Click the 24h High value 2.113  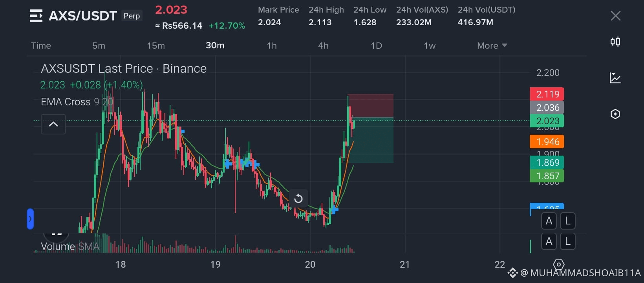[x=320, y=22]
